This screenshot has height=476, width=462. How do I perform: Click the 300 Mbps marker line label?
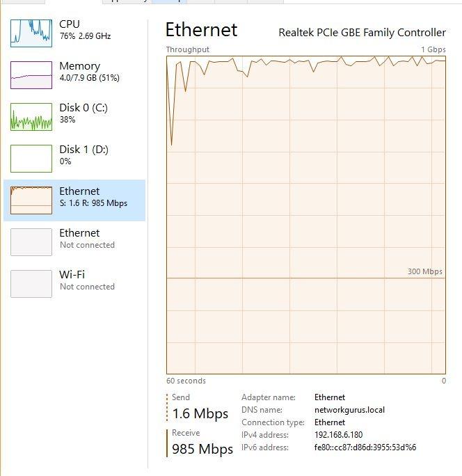[x=425, y=271]
